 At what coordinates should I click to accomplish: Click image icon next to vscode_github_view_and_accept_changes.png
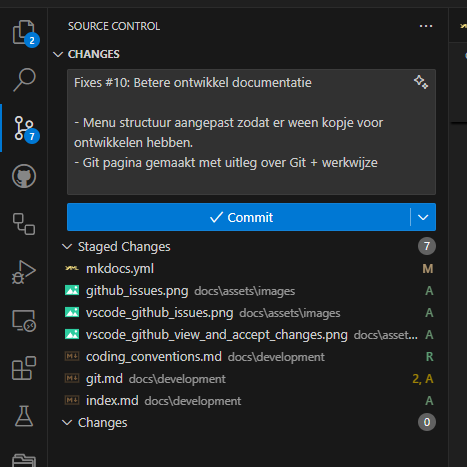coord(72,334)
